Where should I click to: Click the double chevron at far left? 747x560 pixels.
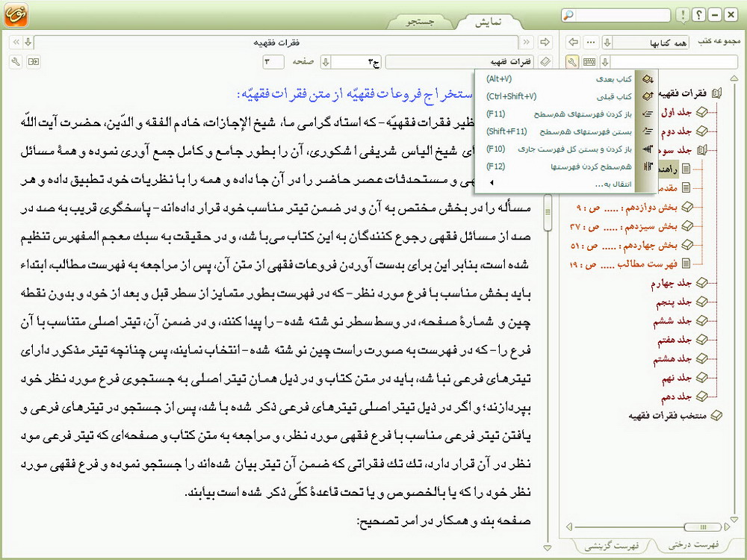coord(16,43)
